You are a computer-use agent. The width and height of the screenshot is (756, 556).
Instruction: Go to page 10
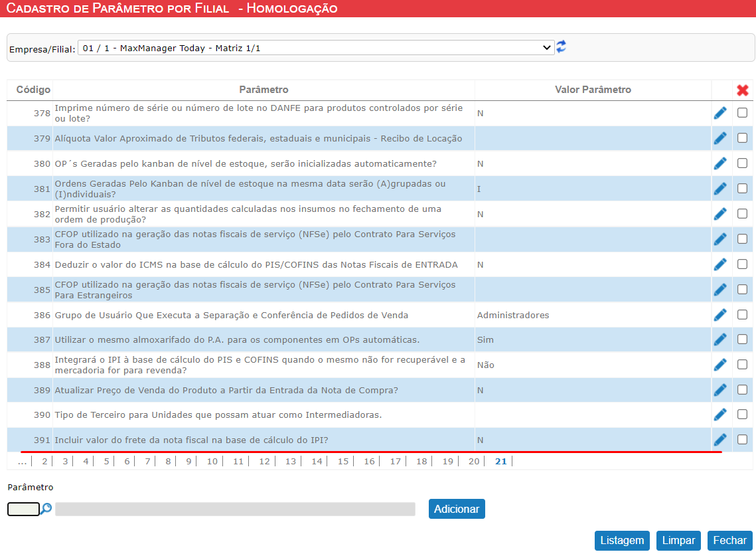[212, 462]
